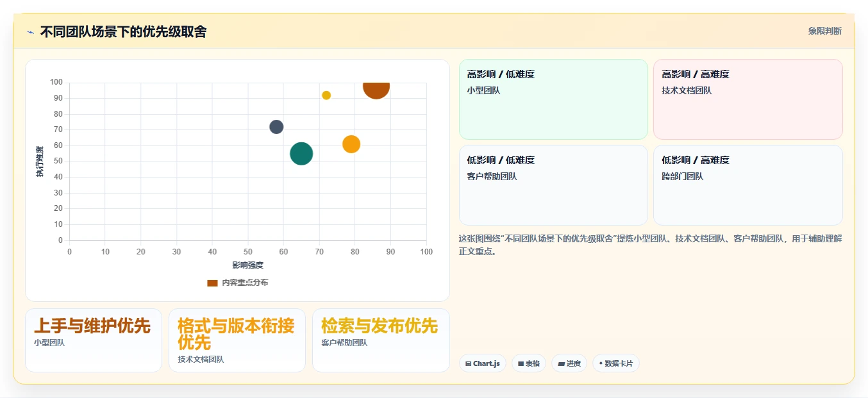Click the dark slate bubble in chart
This screenshot has height=398, width=868.
click(x=276, y=127)
